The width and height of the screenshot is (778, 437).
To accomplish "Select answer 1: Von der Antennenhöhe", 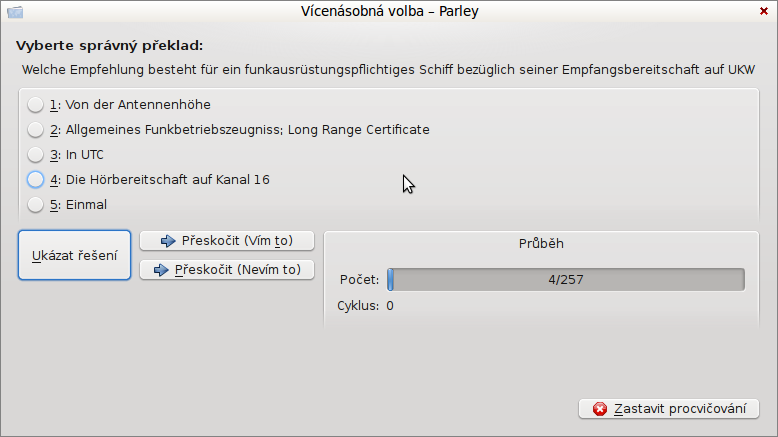I will click(x=119, y=105).
